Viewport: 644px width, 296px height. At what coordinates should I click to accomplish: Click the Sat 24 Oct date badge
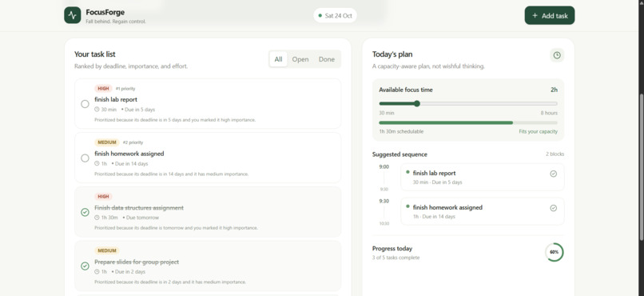coord(335,16)
